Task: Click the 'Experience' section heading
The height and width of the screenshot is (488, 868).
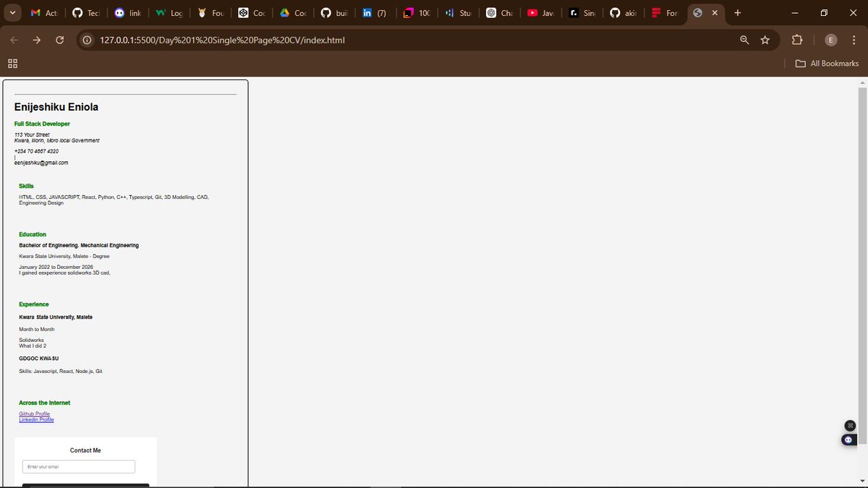Action: tap(34, 304)
